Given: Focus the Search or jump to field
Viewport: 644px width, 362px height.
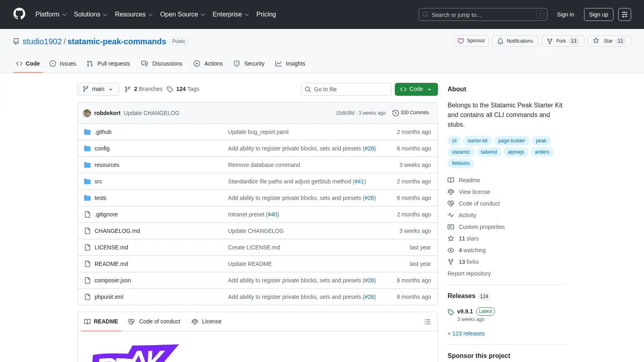Looking at the screenshot, I should (483, 14).
